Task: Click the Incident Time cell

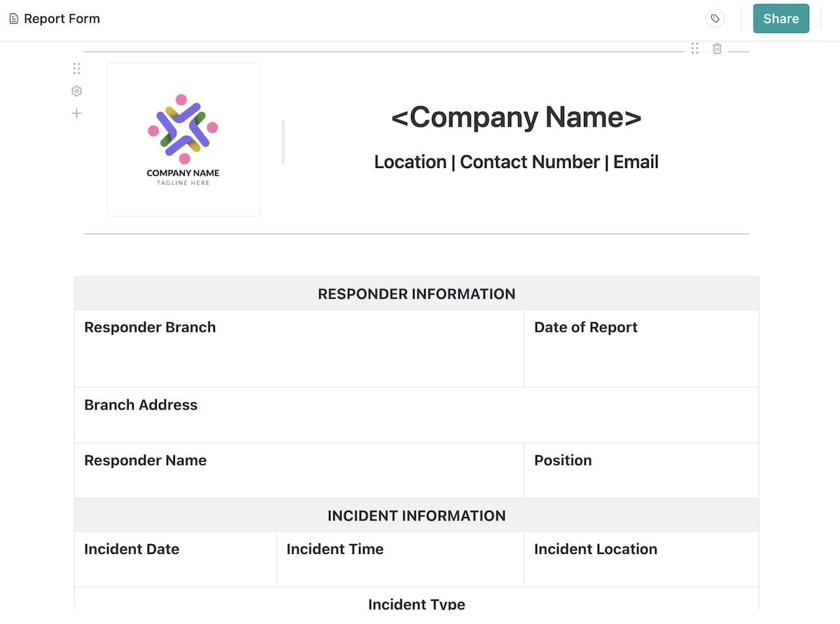Action: [400, 559]
